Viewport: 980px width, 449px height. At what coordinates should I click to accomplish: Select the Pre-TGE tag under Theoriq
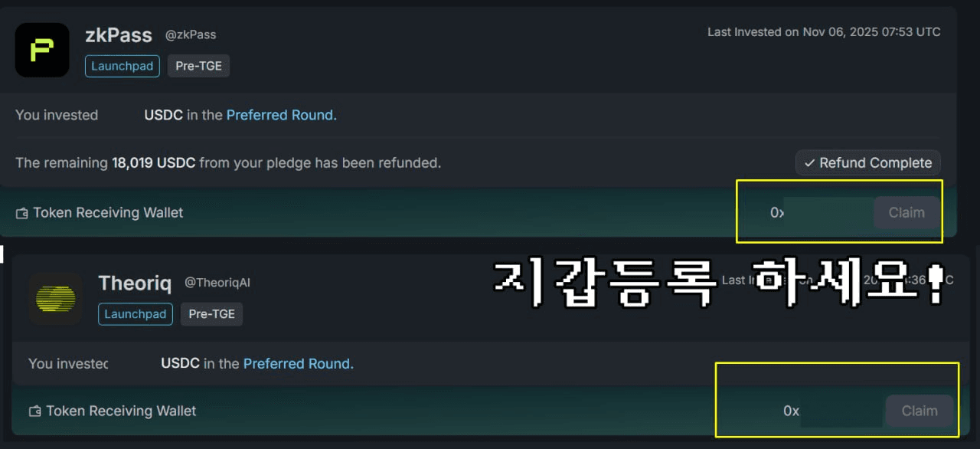[211, 314]
